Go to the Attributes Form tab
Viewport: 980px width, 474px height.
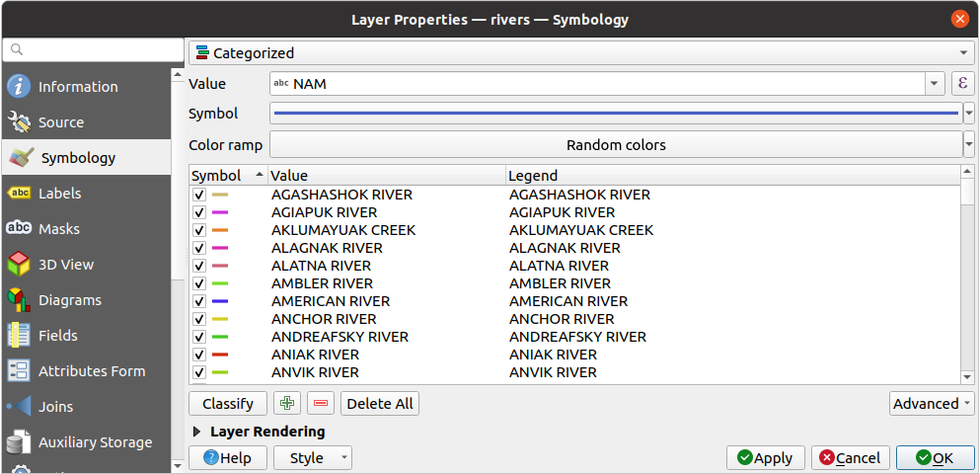pos(91,371)
